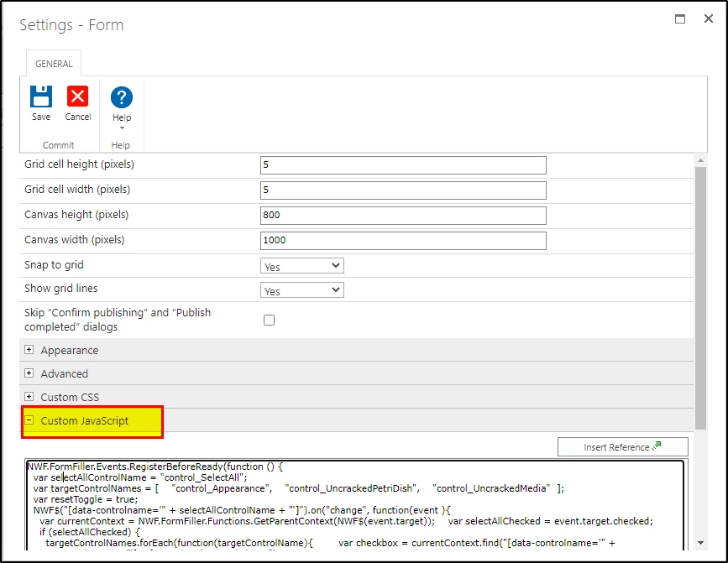Image resolution: width=728 pixels, height=563 pixels.
Task: Click the Canvas width (pixels) label
Action: tap(74, 240)
